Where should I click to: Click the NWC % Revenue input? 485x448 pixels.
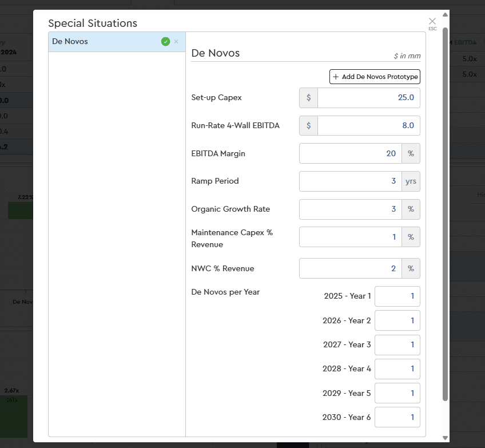(x=350, y=268)
